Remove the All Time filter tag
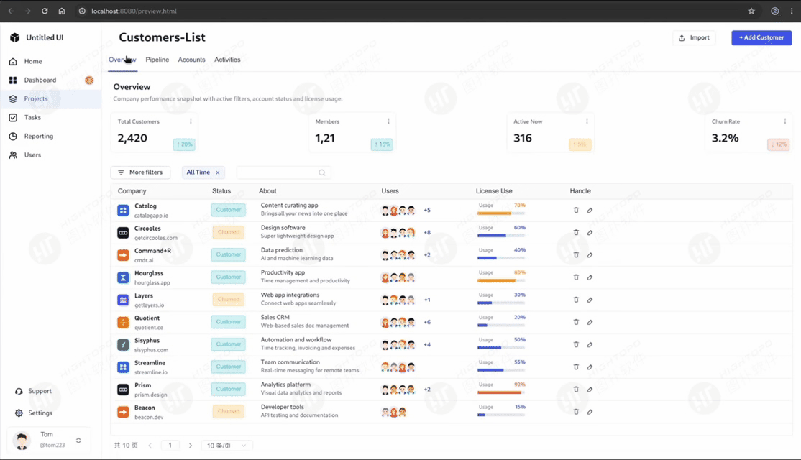Screen dimensions: 801x460 [218, 173]
